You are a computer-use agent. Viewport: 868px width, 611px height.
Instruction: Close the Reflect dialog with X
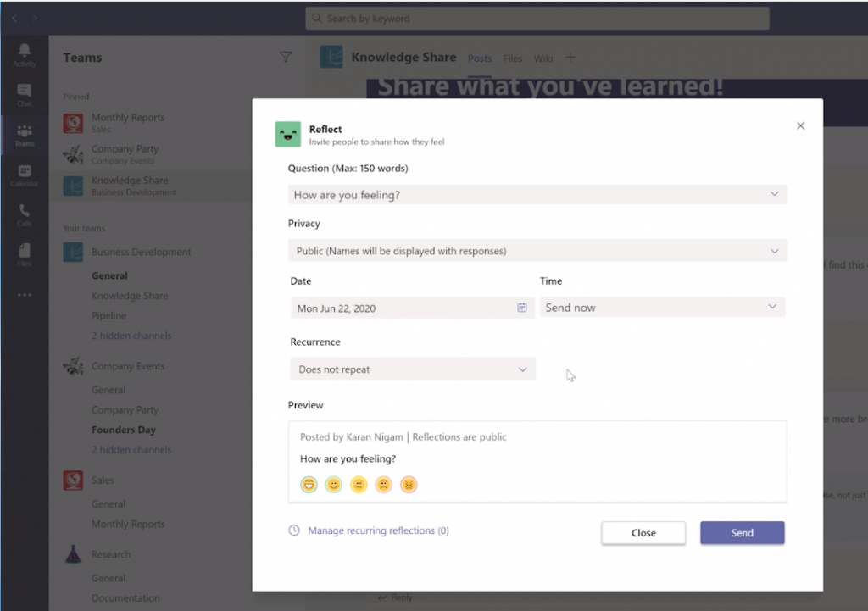click(x=800, y=125)
